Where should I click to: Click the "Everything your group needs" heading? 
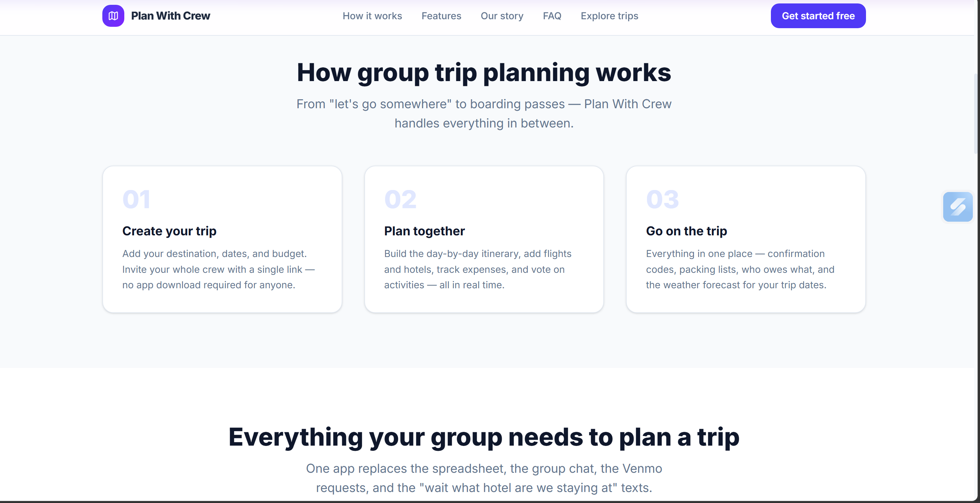pyautogui.click(x=483, y=437)
